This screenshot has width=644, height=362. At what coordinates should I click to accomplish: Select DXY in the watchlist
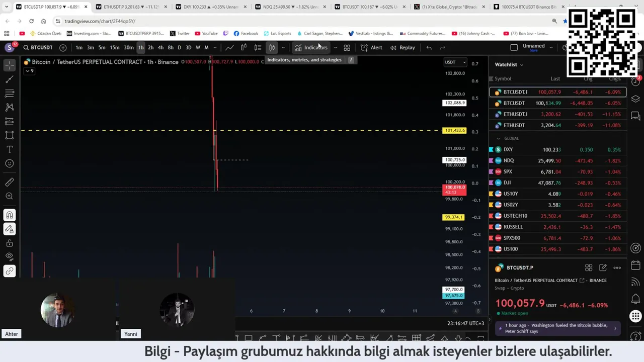(x=557, y=149)
